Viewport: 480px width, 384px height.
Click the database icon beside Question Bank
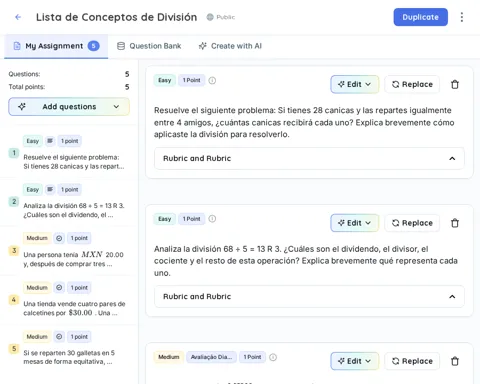(x=121, y=46)
